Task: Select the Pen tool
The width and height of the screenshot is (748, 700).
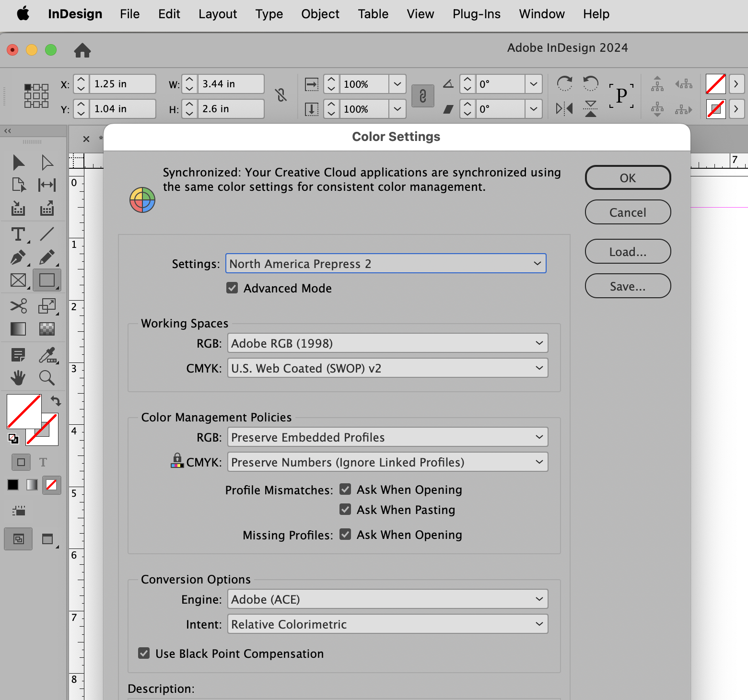Action: tap(18, 257)
